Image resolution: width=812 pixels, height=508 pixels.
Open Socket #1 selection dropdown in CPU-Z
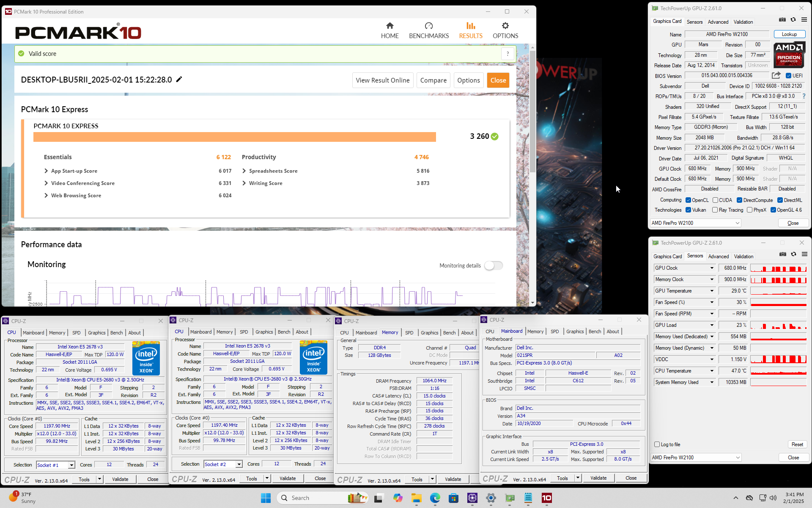pos(71,465)
